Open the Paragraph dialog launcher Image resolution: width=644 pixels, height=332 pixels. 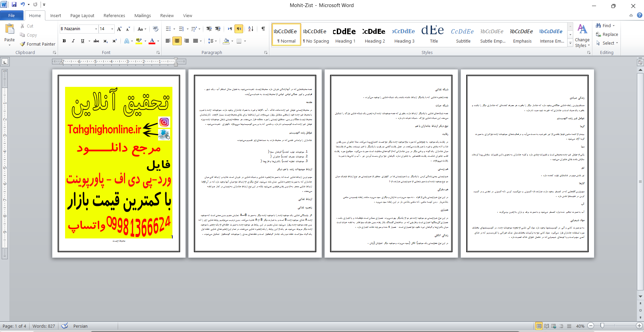coord(266,53)
